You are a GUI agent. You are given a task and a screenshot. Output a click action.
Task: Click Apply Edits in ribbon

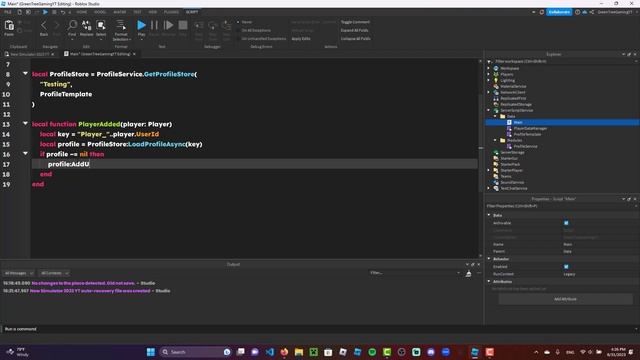301,38
